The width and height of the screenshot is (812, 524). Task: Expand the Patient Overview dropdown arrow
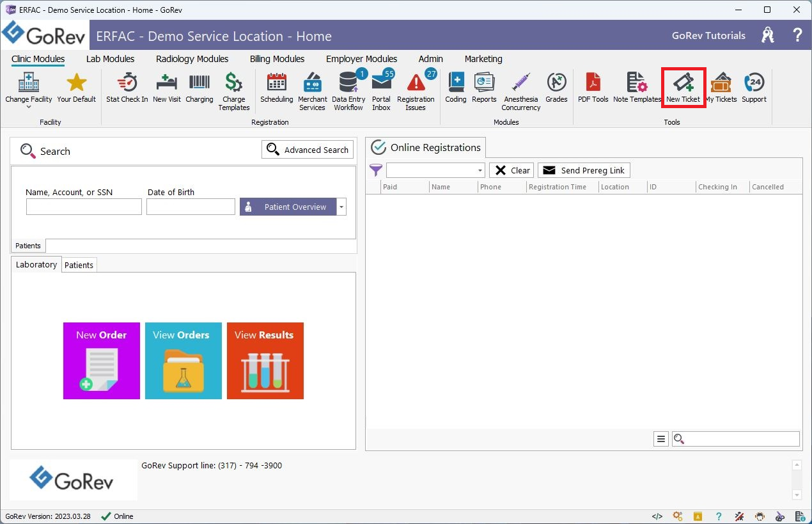pos(341,207)
